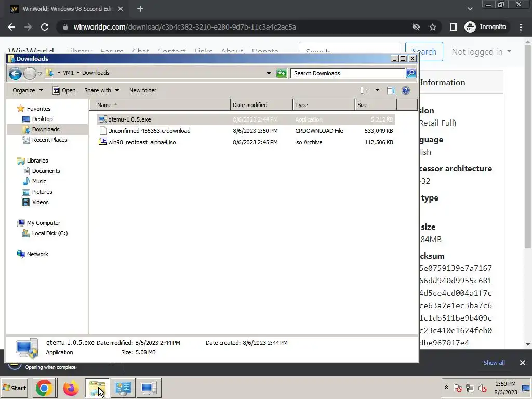Open Chrome side panel icon

click(x=453, y=27)
